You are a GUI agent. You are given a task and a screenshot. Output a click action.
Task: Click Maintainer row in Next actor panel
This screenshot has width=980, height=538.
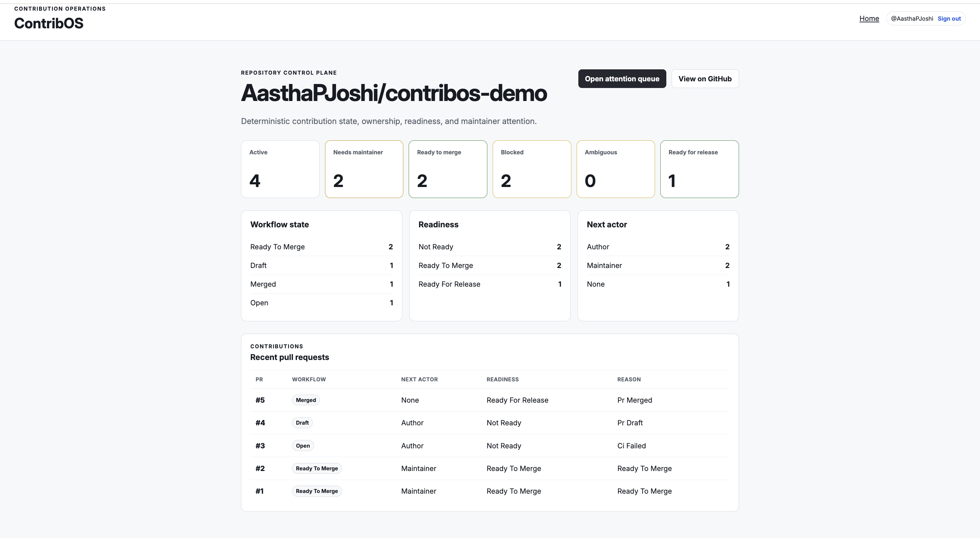click(658, 266)
